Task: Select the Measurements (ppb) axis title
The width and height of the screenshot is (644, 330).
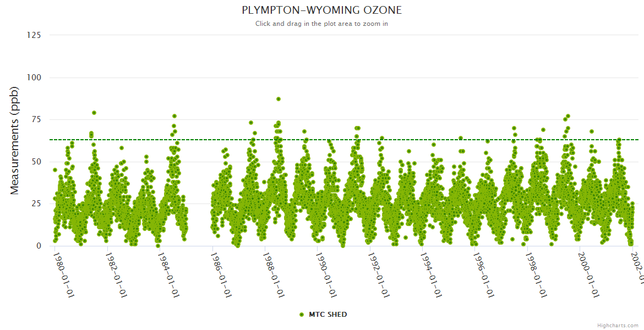Action: point(15,140)
